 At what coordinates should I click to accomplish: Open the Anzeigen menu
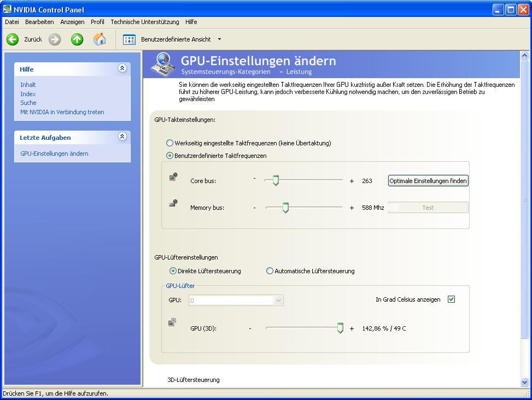(72, 22)
